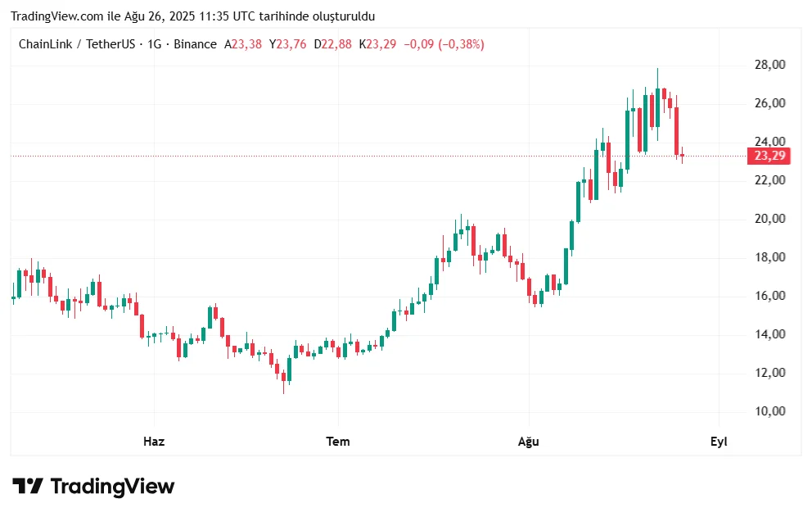Click the 1G interval label
Image resolution: width=812 pixels, height=517 pixels.
tap(155, 44)
